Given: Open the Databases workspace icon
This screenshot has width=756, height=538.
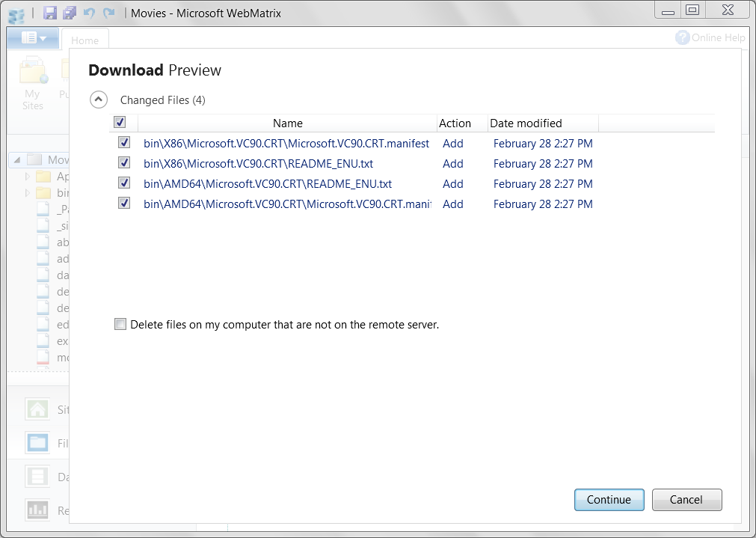Looking at the screenshot, I should tap(37, 476).
